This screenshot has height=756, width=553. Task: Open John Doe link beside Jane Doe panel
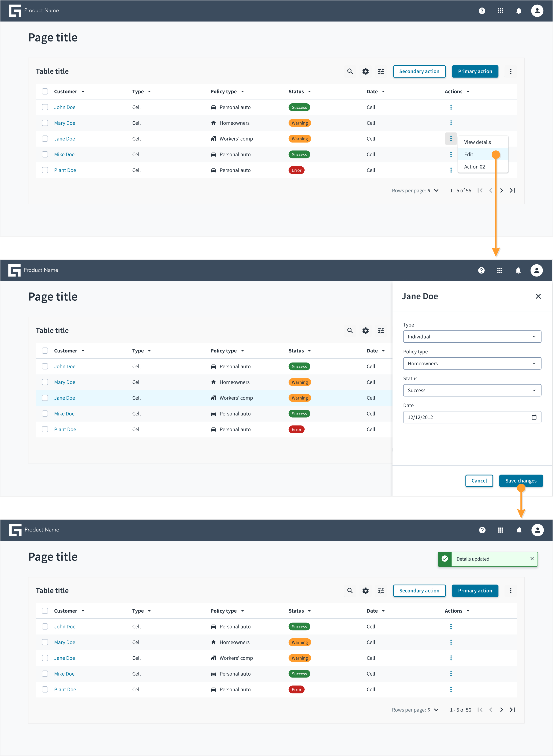(65, 366)
